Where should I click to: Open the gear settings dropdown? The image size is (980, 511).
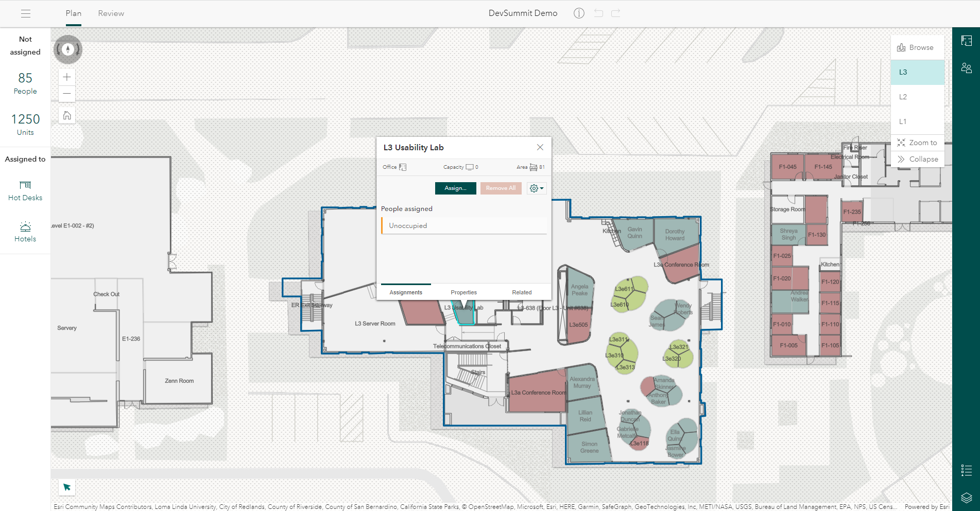pos(537,188)
